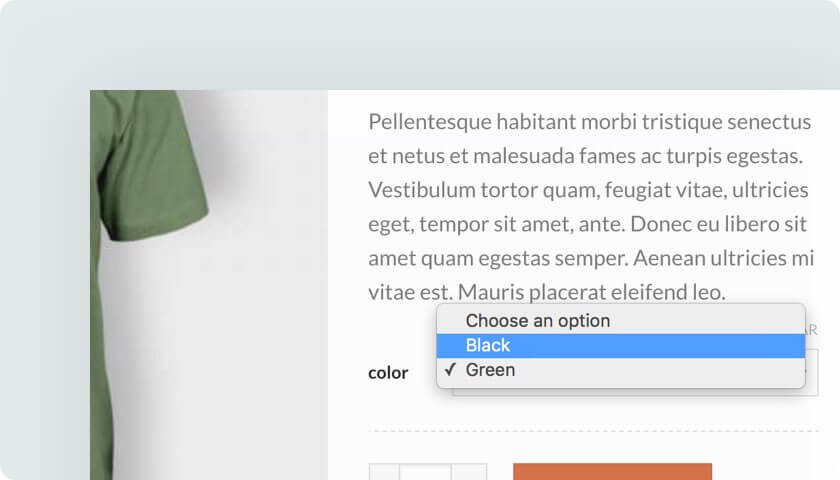The width and height of the screenshot is (840, 480).
Task: Click the checkmark beside Green
Action: pyautogui.click(x=451, y=369)
